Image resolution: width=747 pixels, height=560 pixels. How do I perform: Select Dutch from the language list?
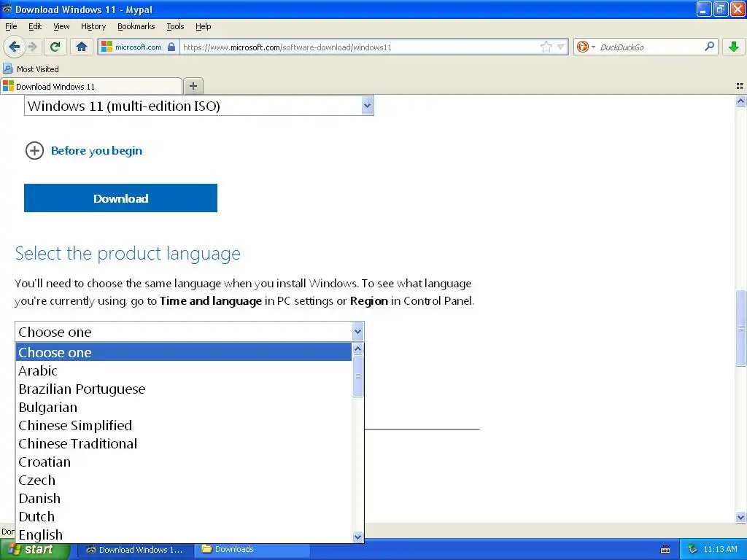183,516
